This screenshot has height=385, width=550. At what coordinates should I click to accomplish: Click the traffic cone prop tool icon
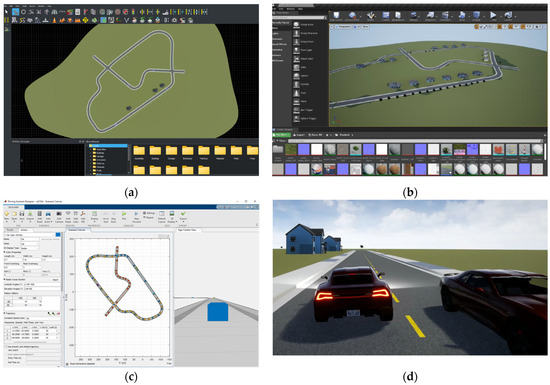(x=54, y=20)
